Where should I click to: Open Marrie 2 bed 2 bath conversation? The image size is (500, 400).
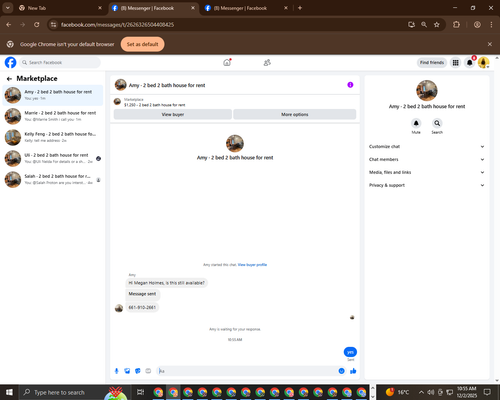click(53, 116)
